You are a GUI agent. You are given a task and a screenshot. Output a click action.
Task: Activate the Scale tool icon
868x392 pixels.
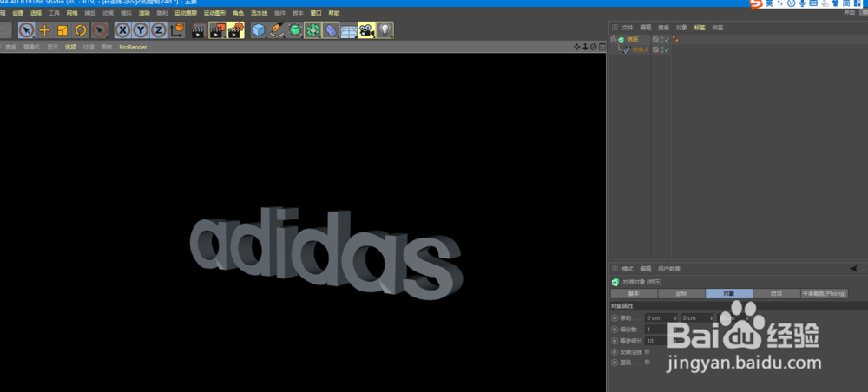pyautogui.click(x=62, y=30)
